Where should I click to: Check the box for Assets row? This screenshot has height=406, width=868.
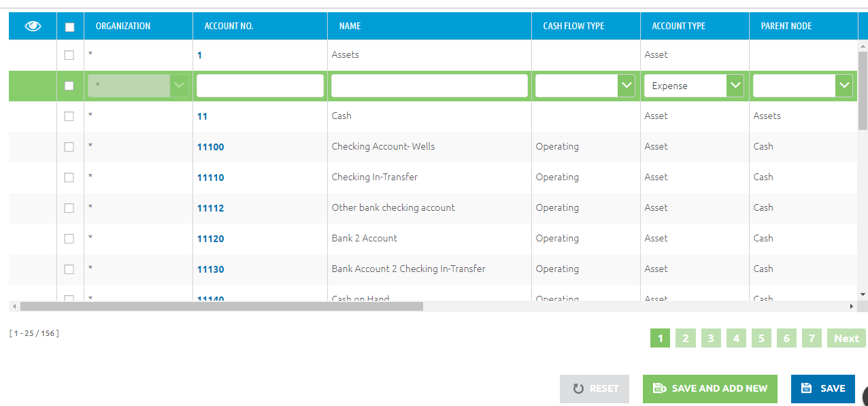coord(69,55)
